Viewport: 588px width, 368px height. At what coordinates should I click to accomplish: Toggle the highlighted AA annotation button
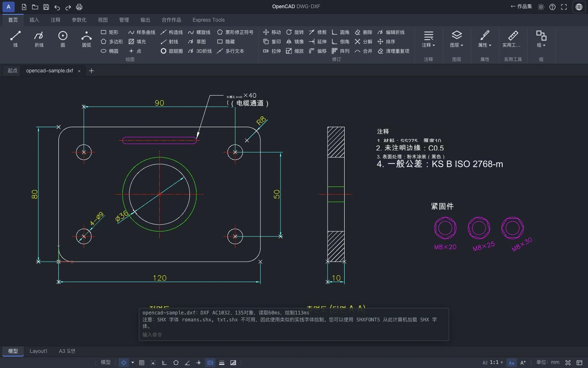[512, 363]
